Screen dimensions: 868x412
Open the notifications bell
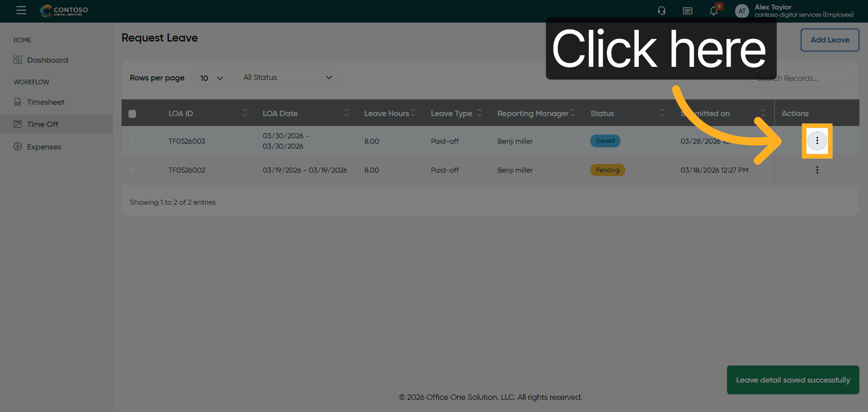(x=713, y=11)
